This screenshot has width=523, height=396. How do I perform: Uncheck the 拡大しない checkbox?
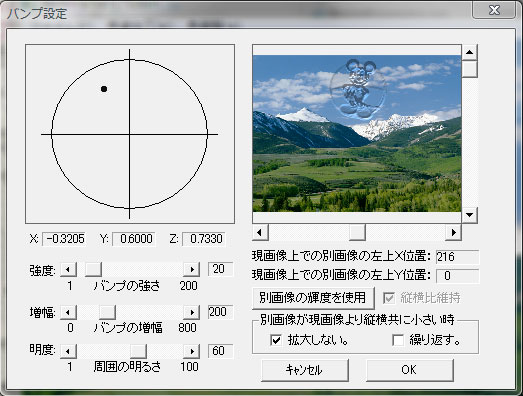pos(276,340)
